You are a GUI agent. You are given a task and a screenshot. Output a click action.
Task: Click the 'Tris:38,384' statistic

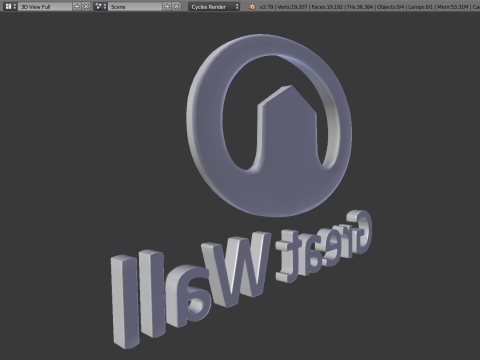click(x=360, y=7)
